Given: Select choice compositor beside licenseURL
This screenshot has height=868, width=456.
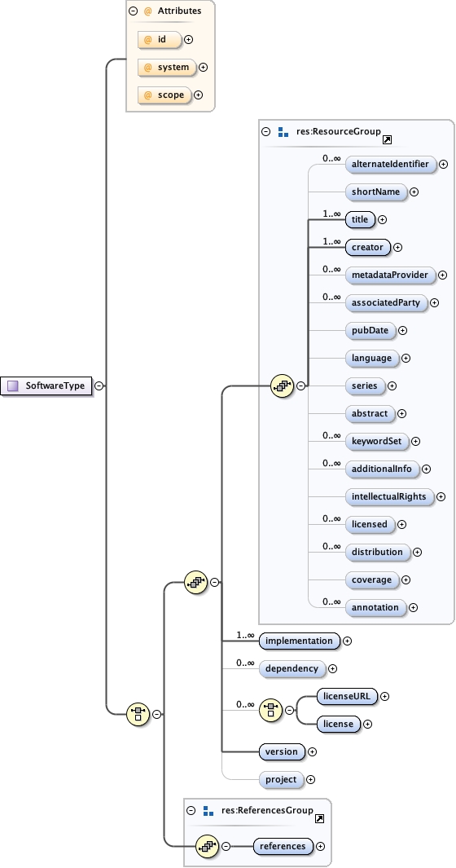Looking at the screenshot, I should (271, 710).
